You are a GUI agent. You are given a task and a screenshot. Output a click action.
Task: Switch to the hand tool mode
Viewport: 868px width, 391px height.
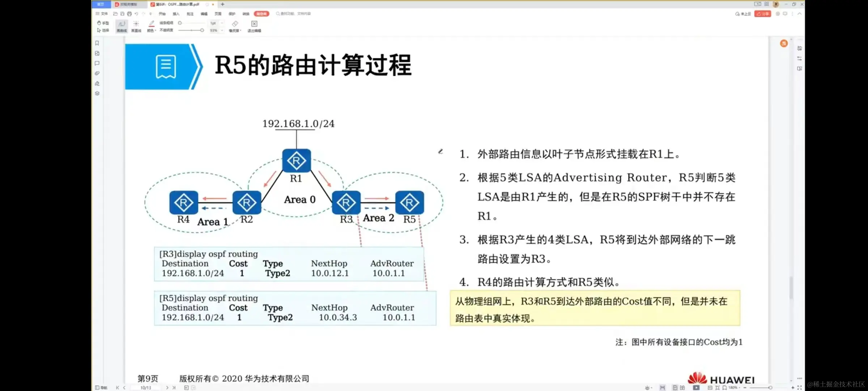(103, 23)
